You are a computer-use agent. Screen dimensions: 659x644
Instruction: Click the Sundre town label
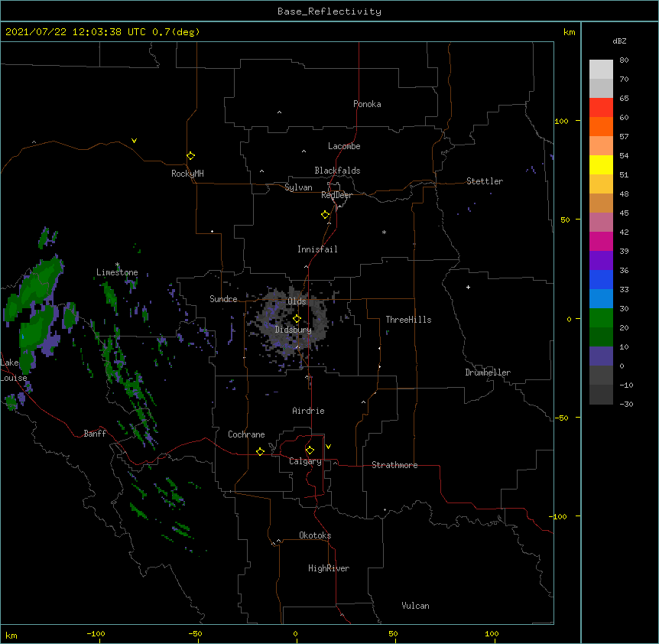[223, 299]
